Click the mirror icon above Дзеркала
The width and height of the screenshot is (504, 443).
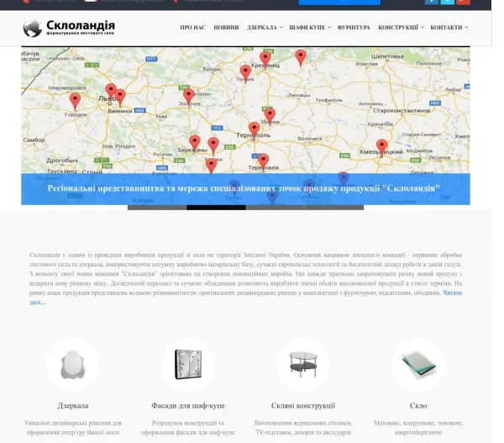coord(72,365)
